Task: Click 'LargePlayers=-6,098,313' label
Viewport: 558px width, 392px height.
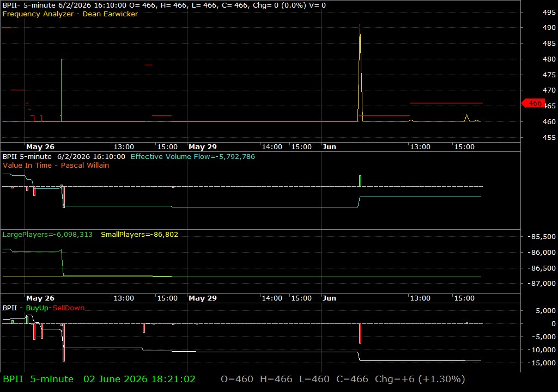Action: (x=47, y=235)
